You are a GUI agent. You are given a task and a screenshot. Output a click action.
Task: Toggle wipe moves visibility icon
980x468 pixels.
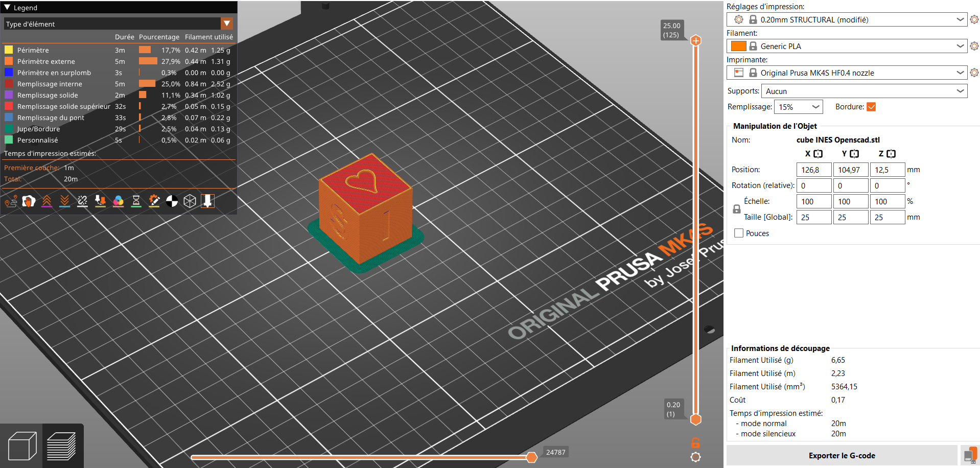[29, 201]
